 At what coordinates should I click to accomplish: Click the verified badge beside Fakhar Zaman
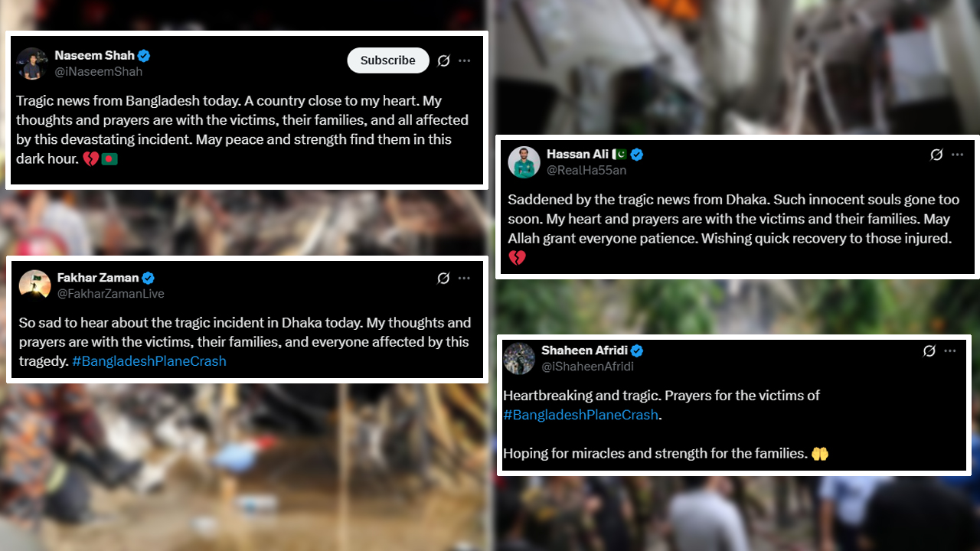tap(149, 278)
